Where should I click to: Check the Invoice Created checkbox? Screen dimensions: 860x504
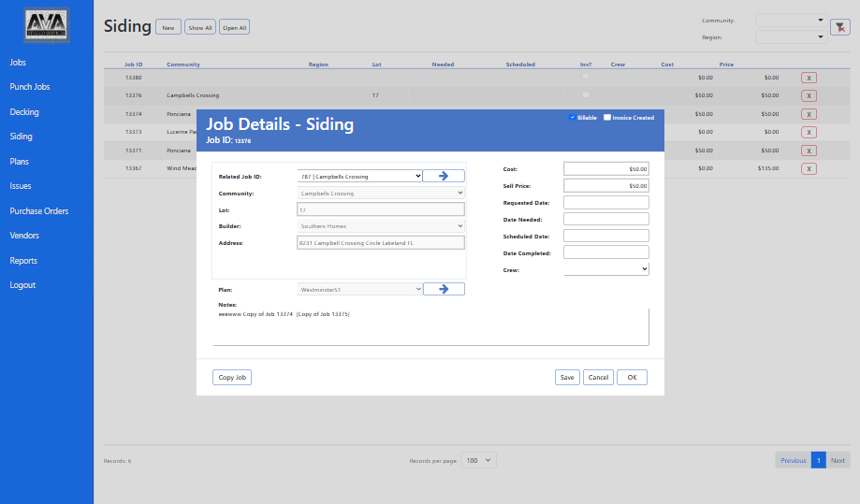click(x=607, y=118)
